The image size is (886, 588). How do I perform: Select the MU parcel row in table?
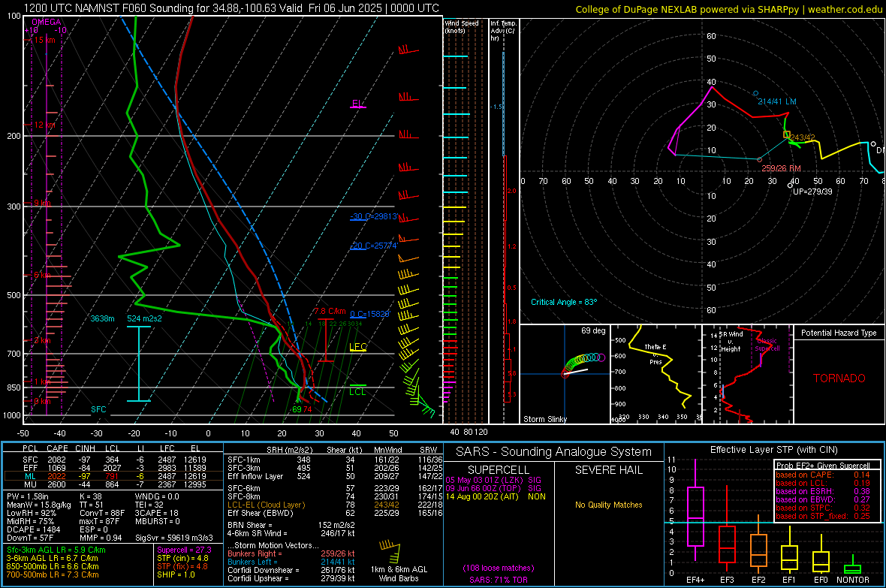(x=113, y=484)
